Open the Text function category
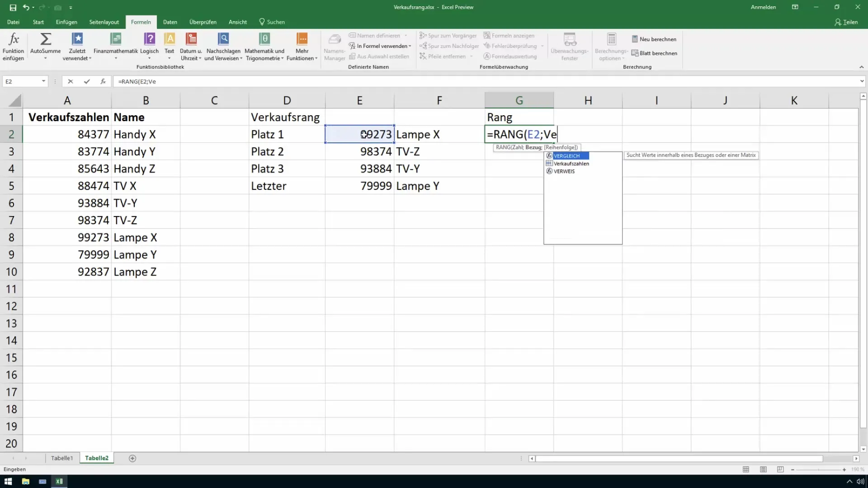868x488 pixels. pos(170,47)
